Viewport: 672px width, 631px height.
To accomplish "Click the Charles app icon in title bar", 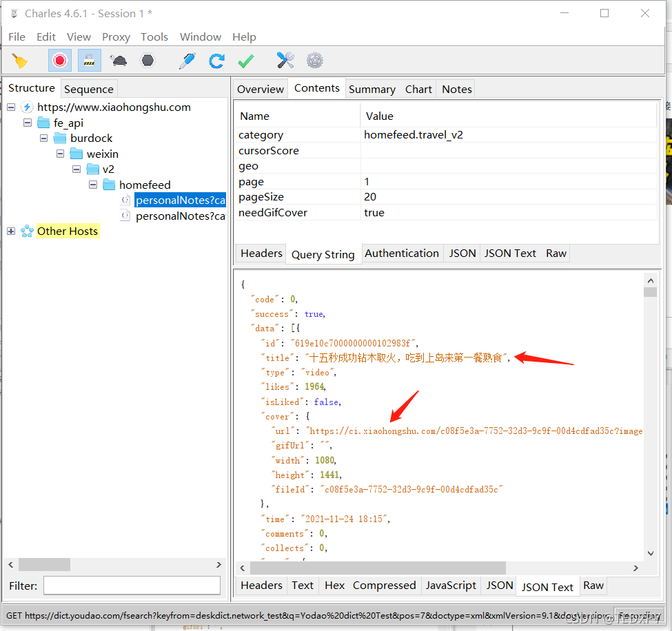I will click(14, 14).
